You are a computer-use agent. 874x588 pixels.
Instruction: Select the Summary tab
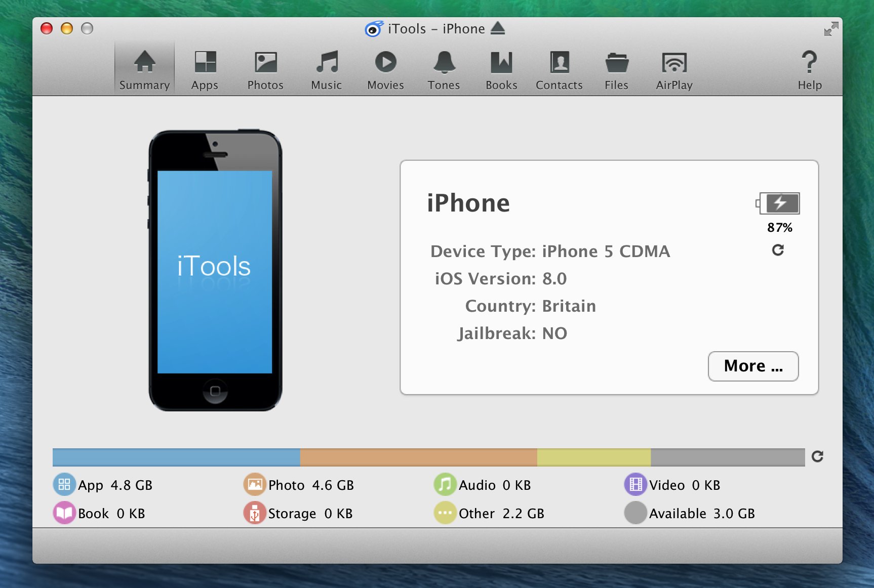144,70
